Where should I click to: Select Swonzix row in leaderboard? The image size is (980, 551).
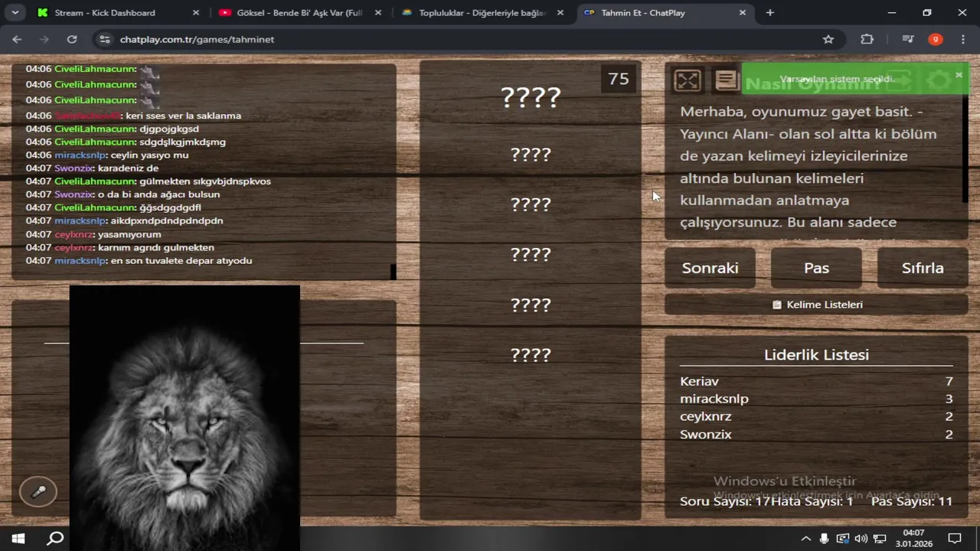tap(816, 434)
